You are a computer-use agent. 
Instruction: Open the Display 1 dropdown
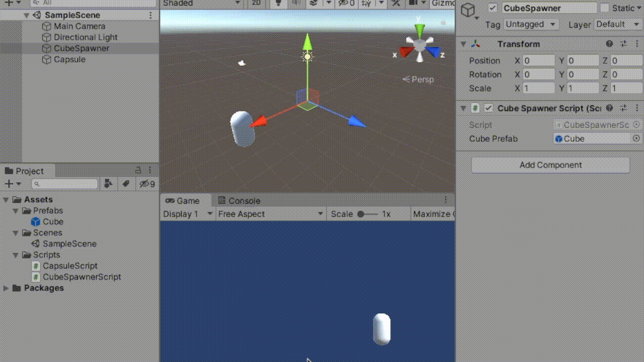[188, 214]
